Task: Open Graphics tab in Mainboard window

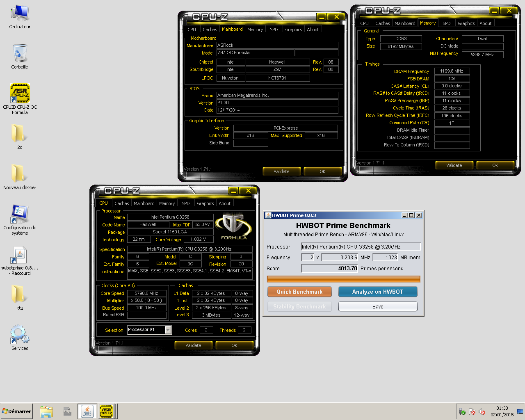Action: click(x=294, y=30)
